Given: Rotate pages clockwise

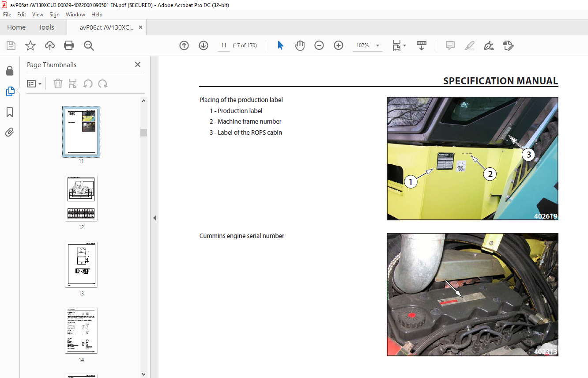Looking at the screenshot, I should tap(103, 83).
